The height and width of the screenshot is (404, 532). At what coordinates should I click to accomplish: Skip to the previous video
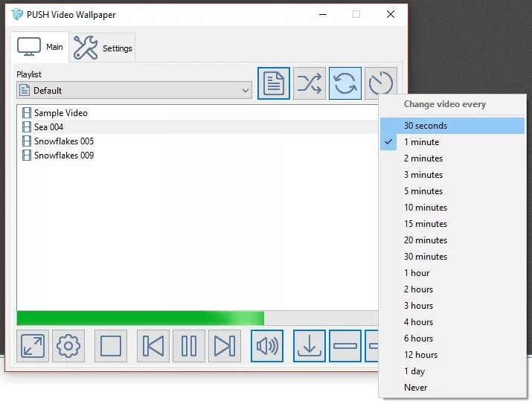pyautogui.click(x=153, y=346)
